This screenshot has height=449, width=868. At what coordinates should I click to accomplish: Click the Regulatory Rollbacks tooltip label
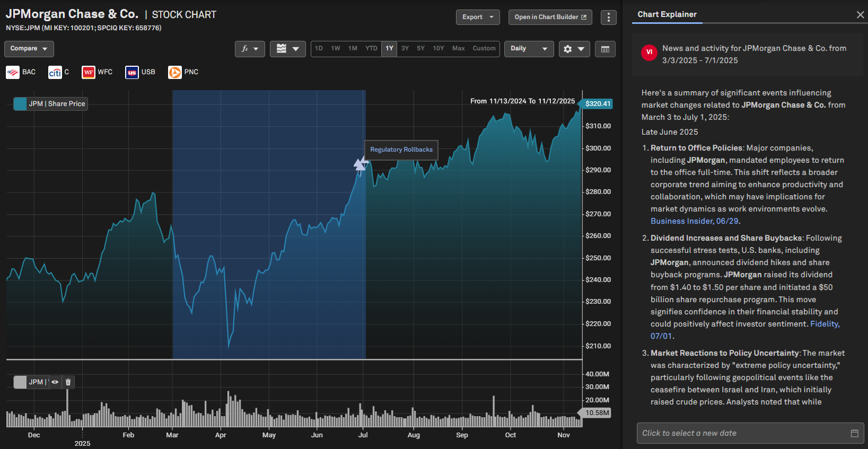(401, 149)
